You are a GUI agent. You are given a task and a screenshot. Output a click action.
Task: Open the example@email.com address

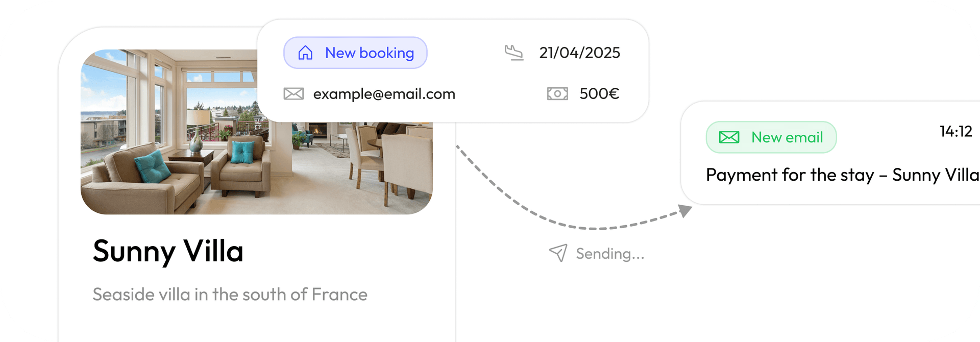(x=384, y=94)
